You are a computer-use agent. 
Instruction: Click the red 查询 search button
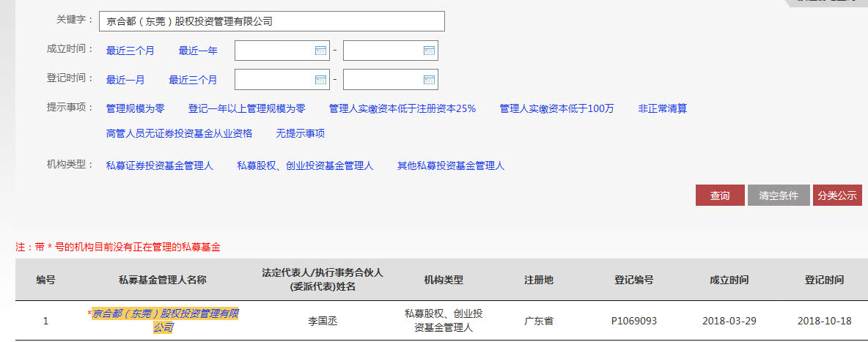719,196
